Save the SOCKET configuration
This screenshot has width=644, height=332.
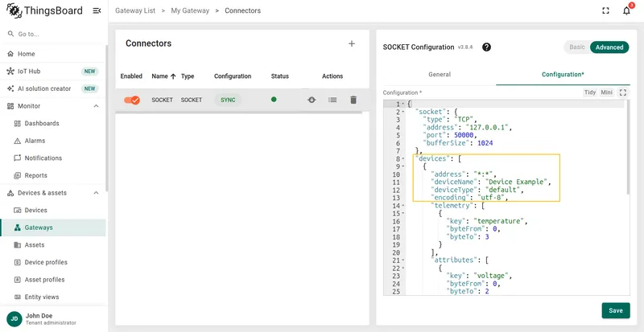pos(616,310)
